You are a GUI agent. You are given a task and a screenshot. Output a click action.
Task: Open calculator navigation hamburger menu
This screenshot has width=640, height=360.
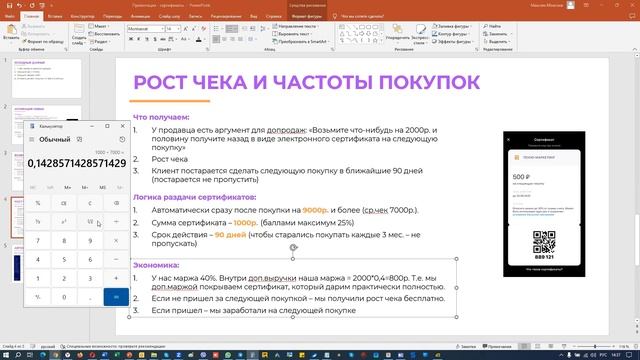[31, 140]
